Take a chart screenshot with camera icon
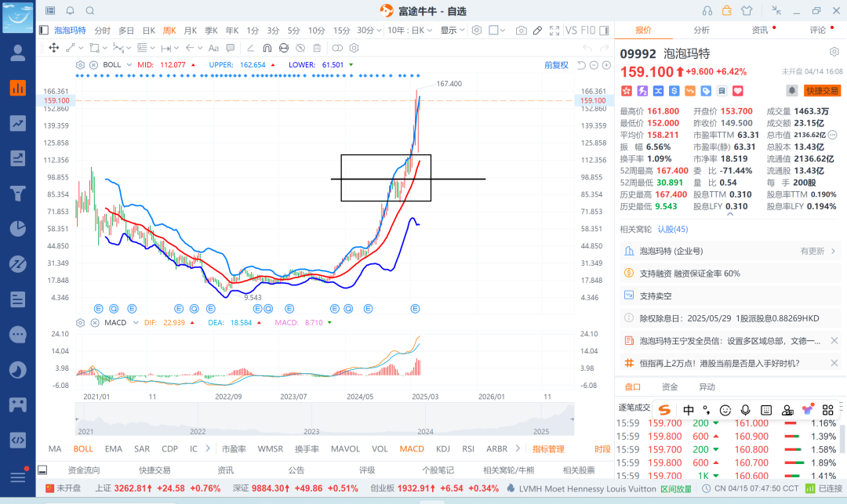This screenshot has height=504, width=847. pos(521,31)
